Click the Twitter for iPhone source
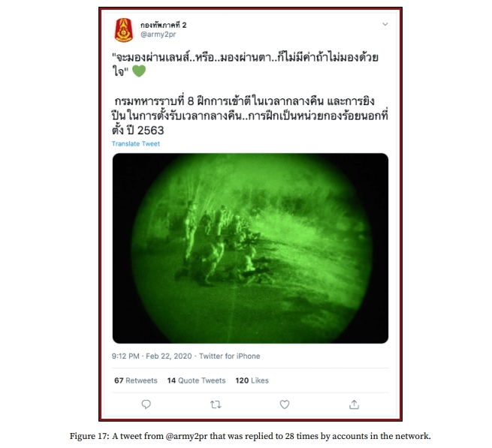Viewport: 492px width, 448px height. tap(230, 356)
